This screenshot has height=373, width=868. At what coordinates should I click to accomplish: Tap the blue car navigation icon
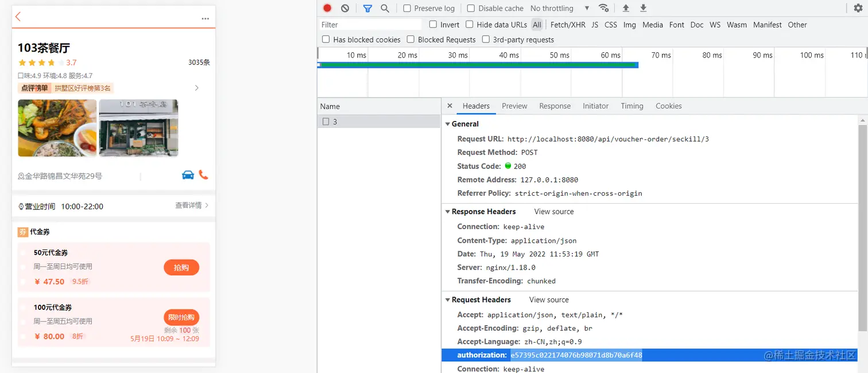(x=188, y=175)
